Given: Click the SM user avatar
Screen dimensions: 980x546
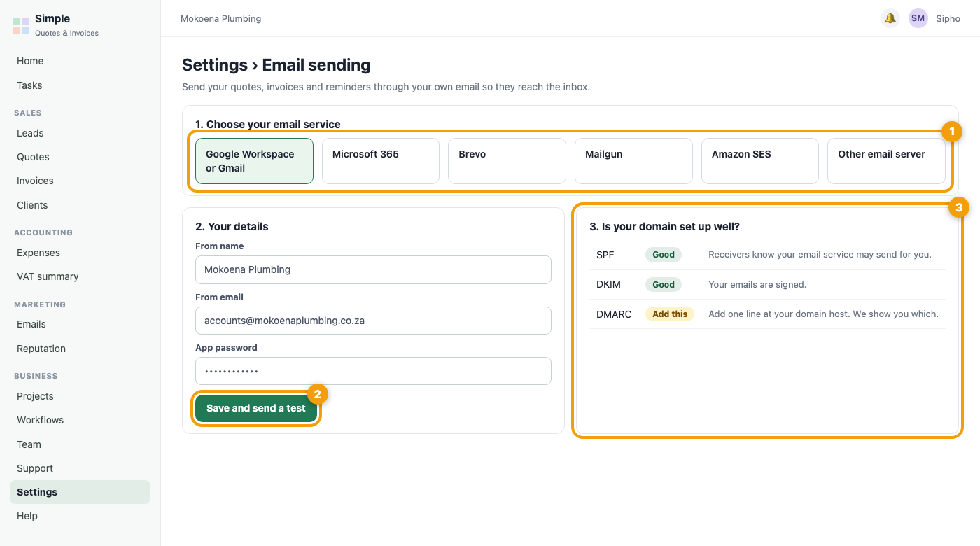Looking at the screenshot, I should click(x=918, y=18).
